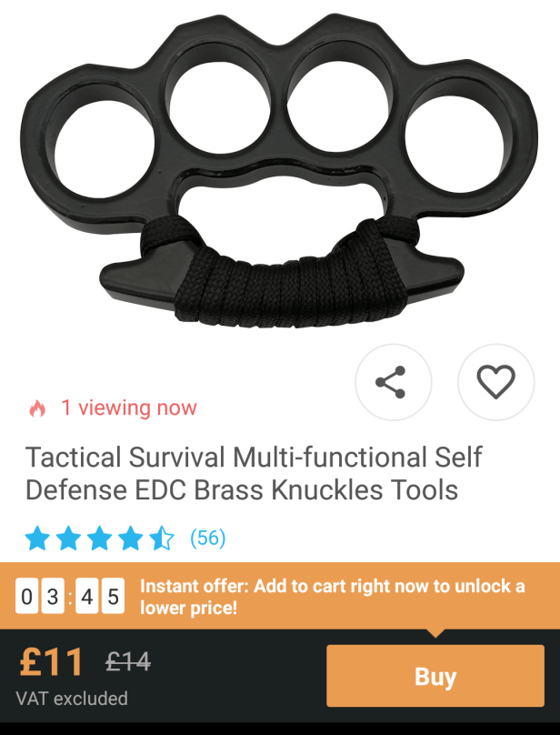Click the 1 viewing now label
The height and width of the screenshot is (735, 560).
129,408
